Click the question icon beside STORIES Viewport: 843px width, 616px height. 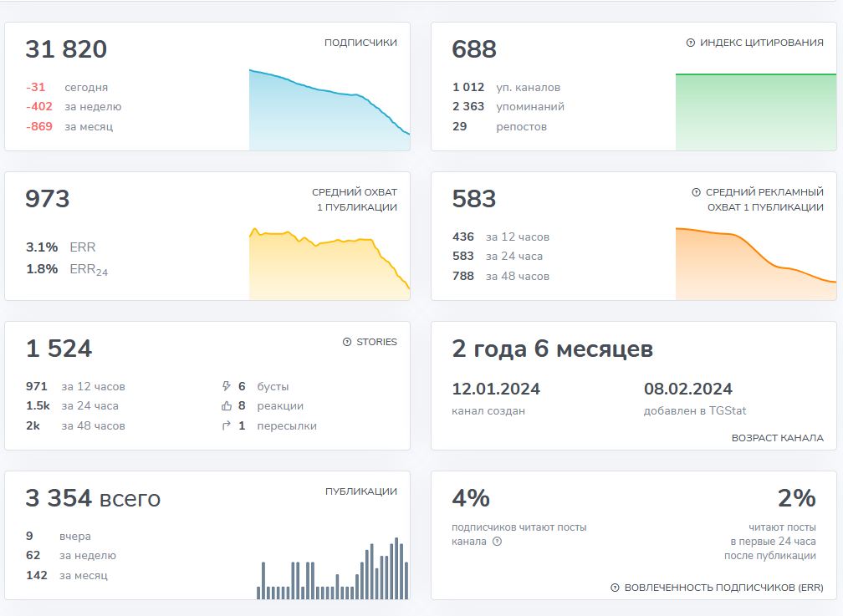[347, 342]
